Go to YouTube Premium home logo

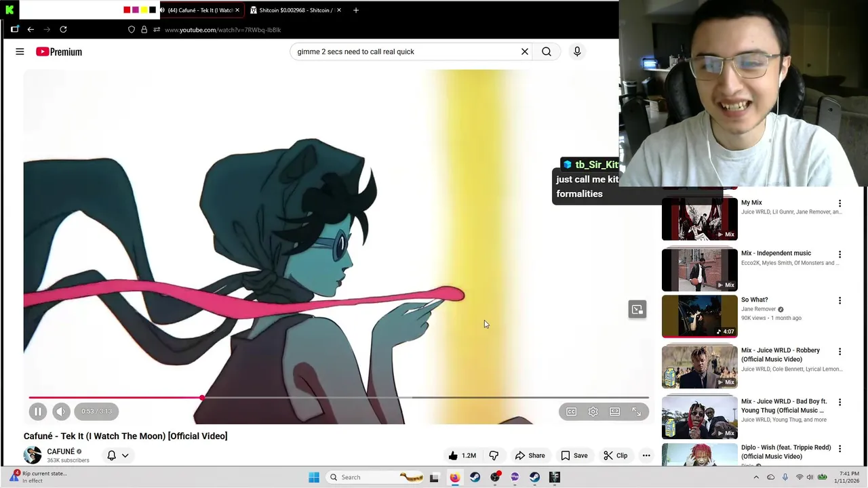tap(59, 52)
